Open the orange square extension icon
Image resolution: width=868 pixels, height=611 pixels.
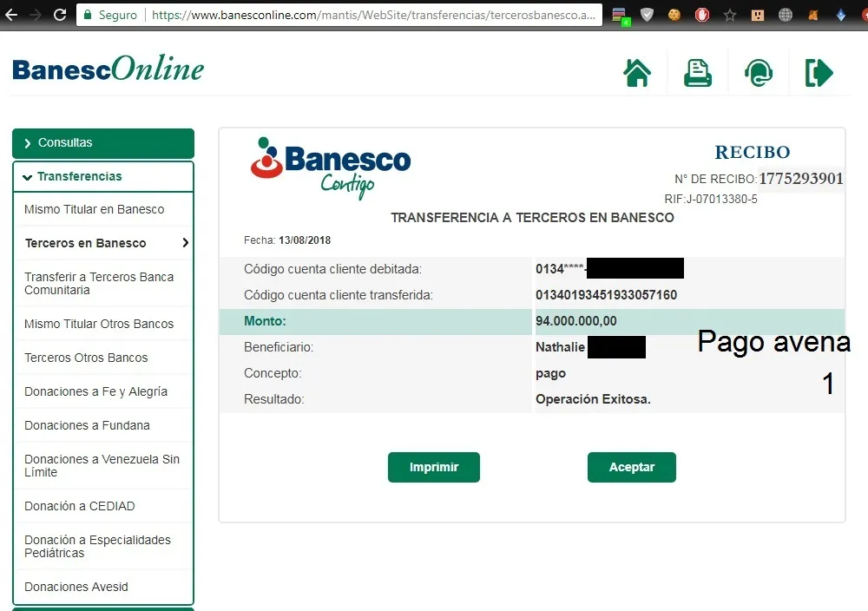(757, 15)
